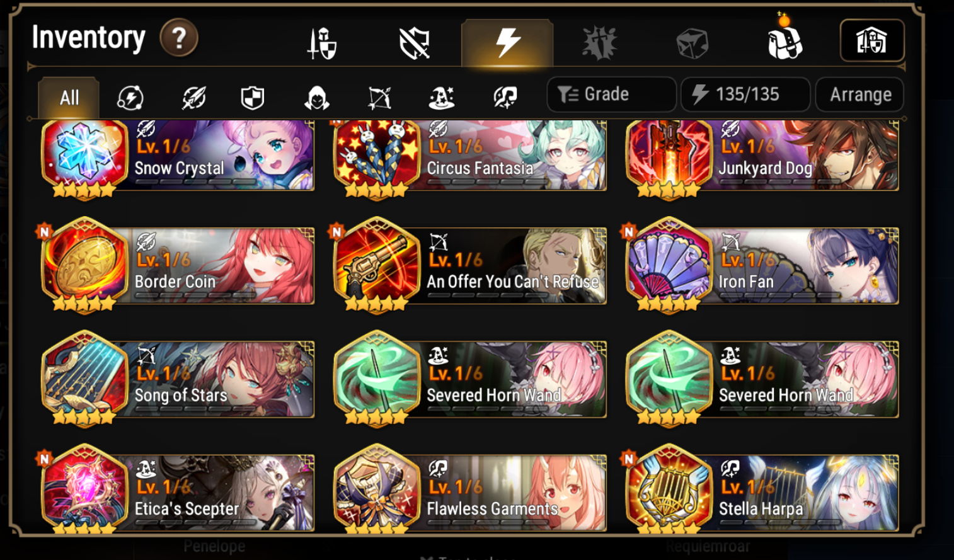Select the Stella Harpa artifact

[762, 490]
